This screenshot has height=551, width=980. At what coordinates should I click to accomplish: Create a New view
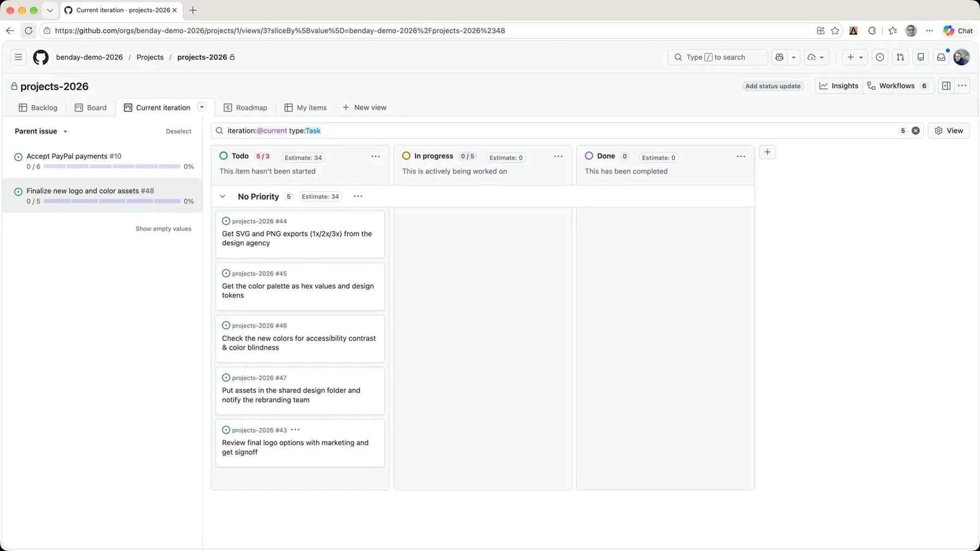point(364,108)
